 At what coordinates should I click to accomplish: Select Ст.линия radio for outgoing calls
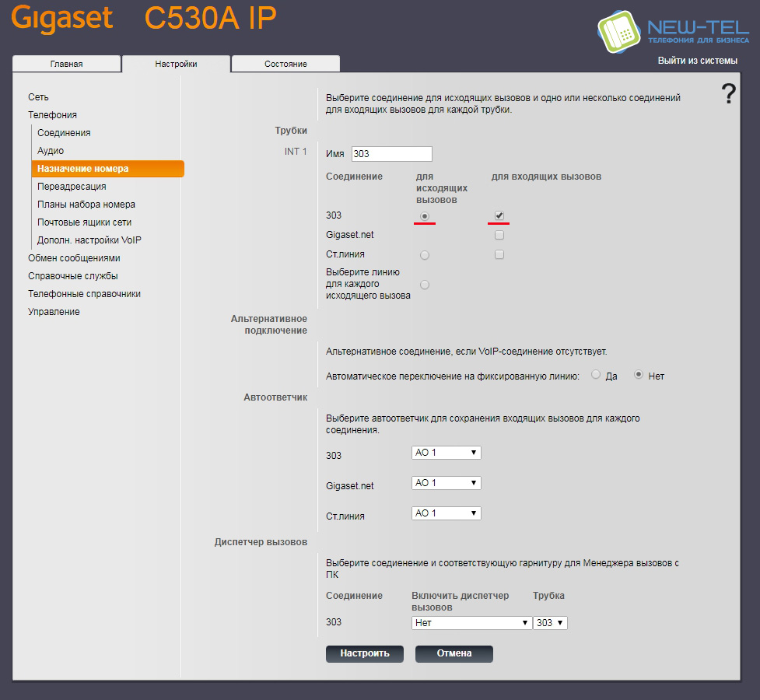pos(425,255)
